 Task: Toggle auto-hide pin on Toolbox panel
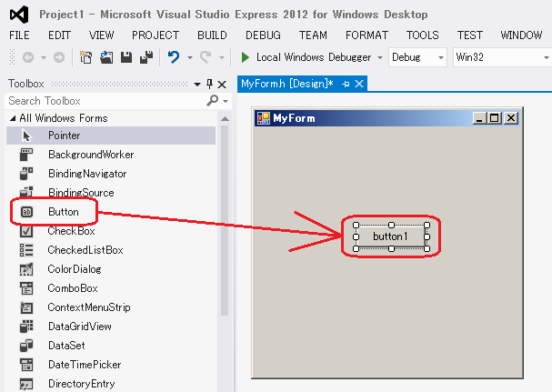click(209, 84)
